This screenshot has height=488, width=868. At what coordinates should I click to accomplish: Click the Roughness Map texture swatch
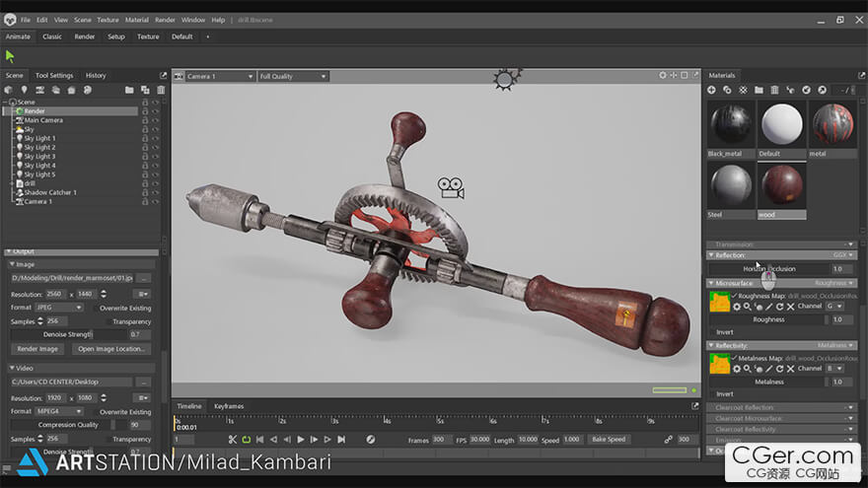(x=719, y=302)
